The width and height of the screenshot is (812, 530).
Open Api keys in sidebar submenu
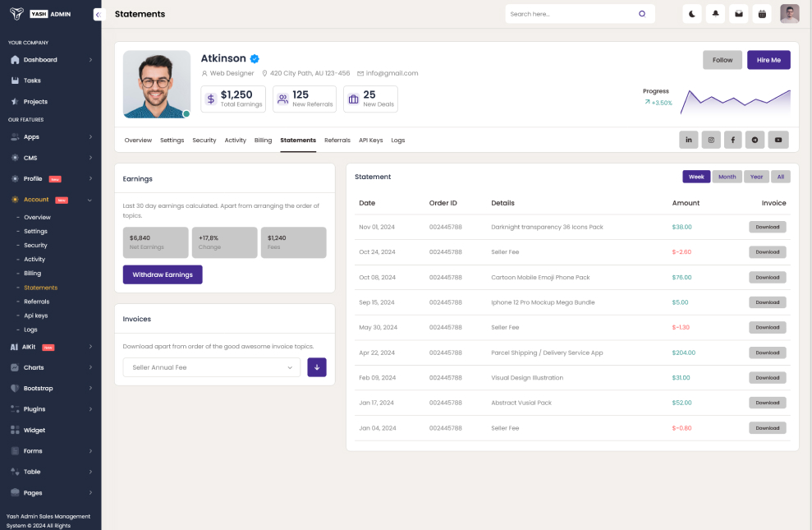pos(36,316)
